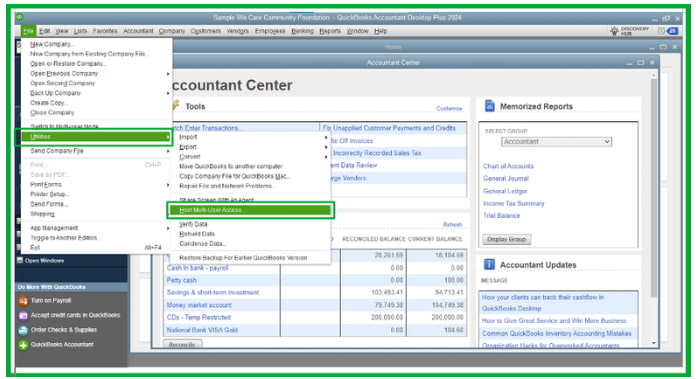Expand Send Company File submenu
The width and height of the screenshot is (696, 379).
tap(168, 151)
